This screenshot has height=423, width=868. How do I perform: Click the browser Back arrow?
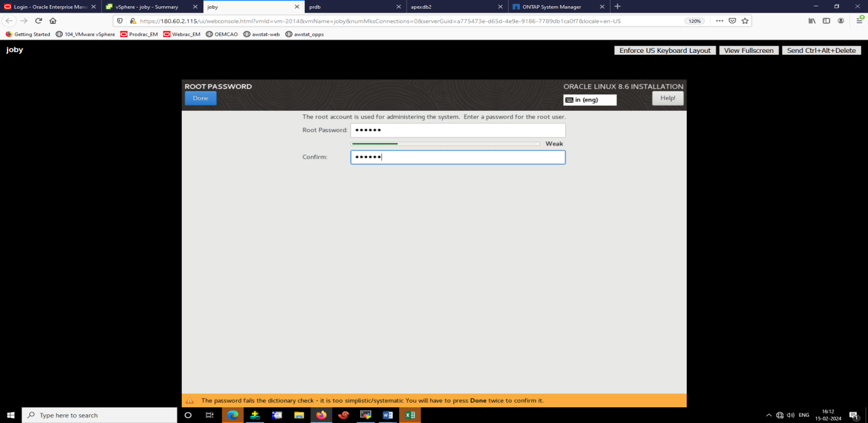coord(9,21)
